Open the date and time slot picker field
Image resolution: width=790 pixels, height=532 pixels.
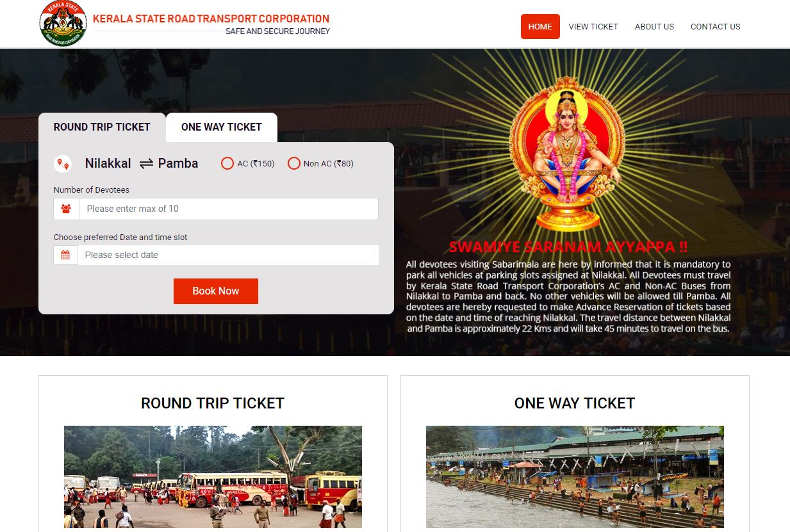click(228, 255)
